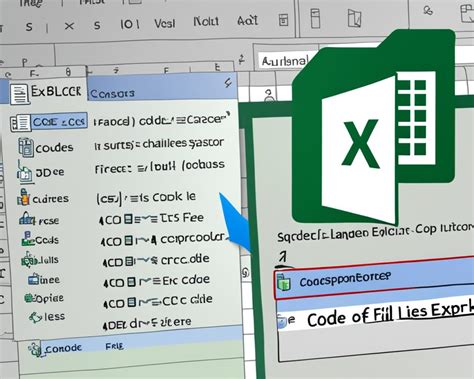Screen dimensions: 474x379
Task: Click the blue briefcase icon beside inee
Action: pyautogui.click(x=34, y=279)
